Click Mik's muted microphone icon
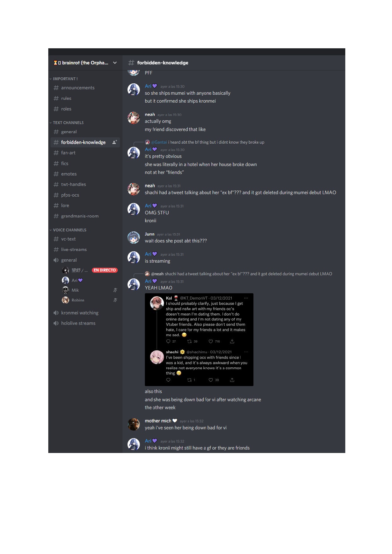Screen dimensions: 392x554 click(115, 290)
